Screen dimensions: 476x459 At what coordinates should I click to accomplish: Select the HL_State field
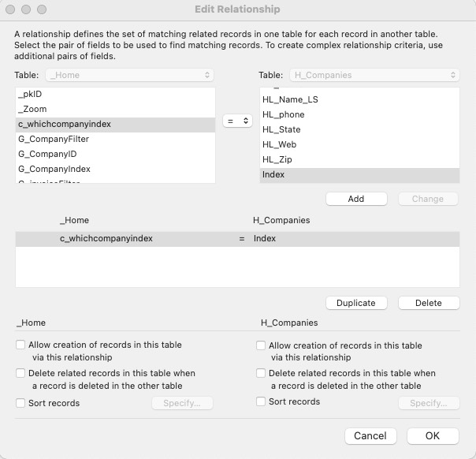click(359, 129)
